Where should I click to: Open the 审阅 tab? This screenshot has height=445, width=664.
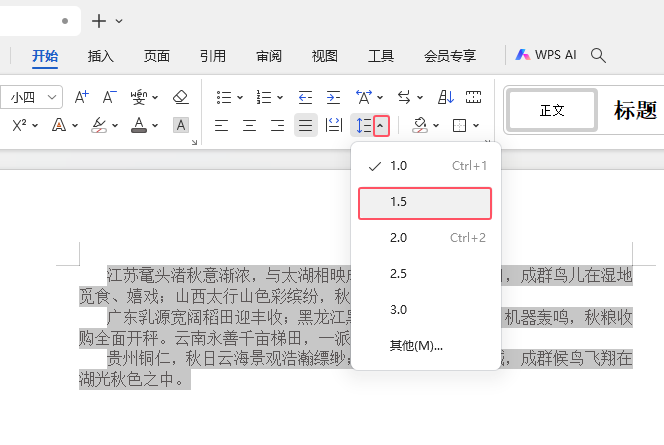click(269, 56)
